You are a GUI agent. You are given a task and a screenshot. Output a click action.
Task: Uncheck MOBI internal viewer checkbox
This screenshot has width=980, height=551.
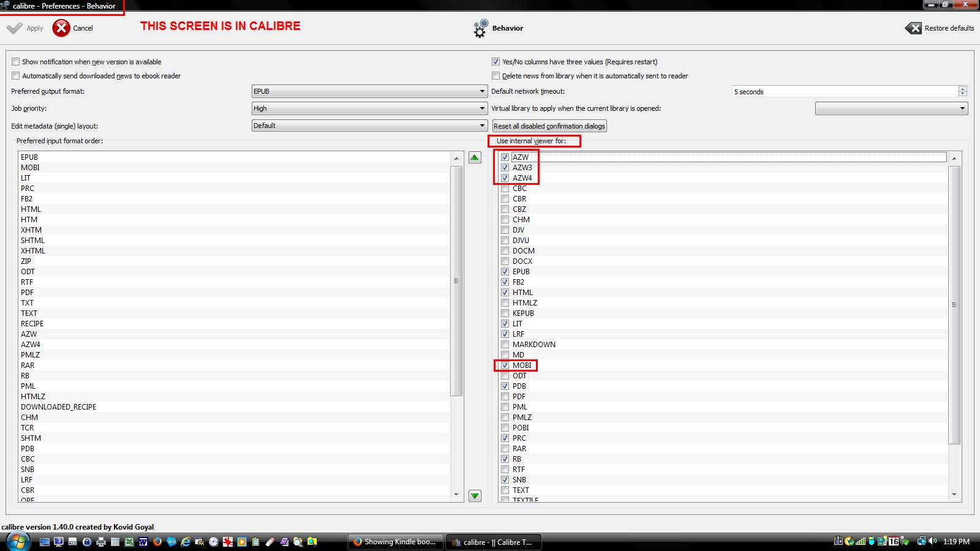point(505,365)
